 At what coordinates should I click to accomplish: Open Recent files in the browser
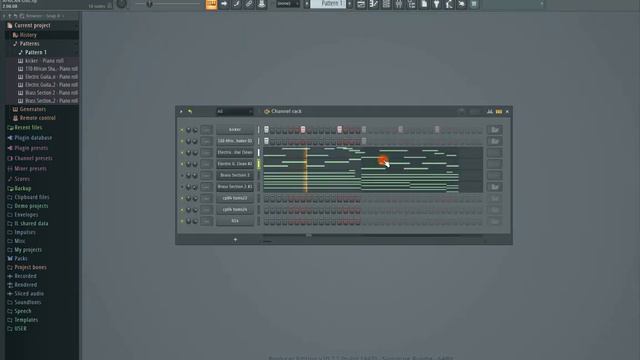click(28, 128)
